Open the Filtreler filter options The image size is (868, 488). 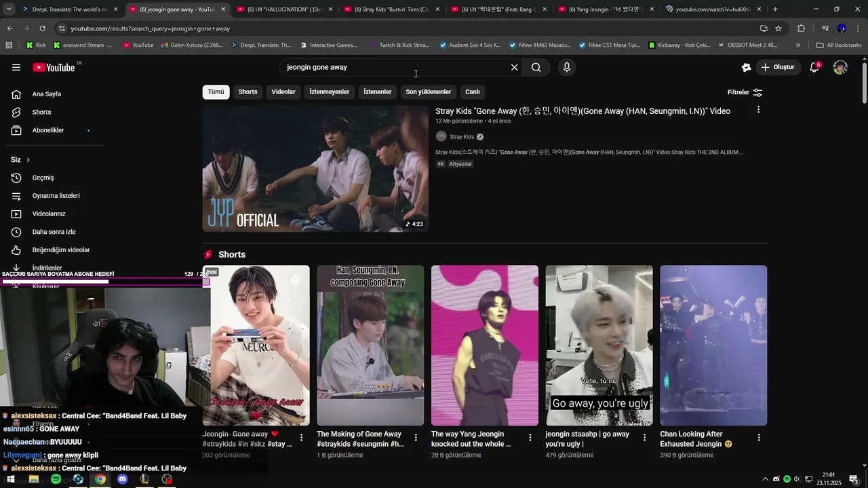745,92
